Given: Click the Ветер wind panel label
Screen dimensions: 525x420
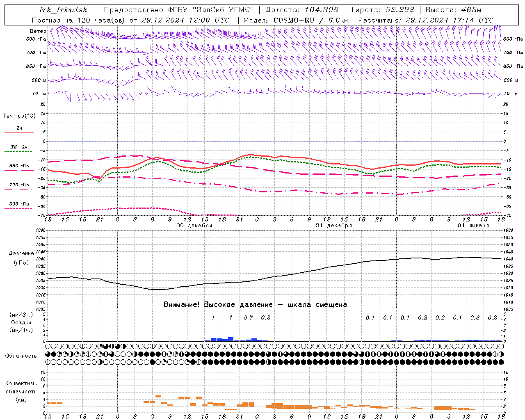Looking at the screenshot, I should [x=38, y=31].
